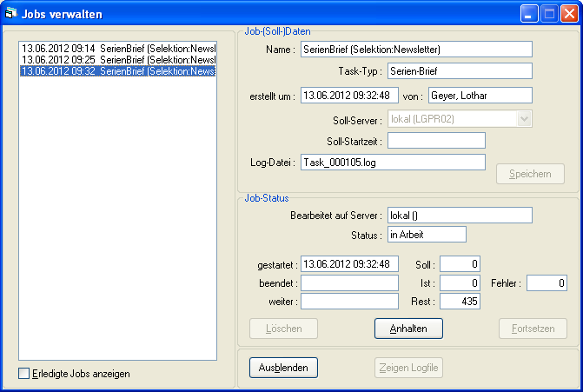
Task: Click the Status field showing in Arbeit
Action: pyautogui.click(x=427, y=235)
